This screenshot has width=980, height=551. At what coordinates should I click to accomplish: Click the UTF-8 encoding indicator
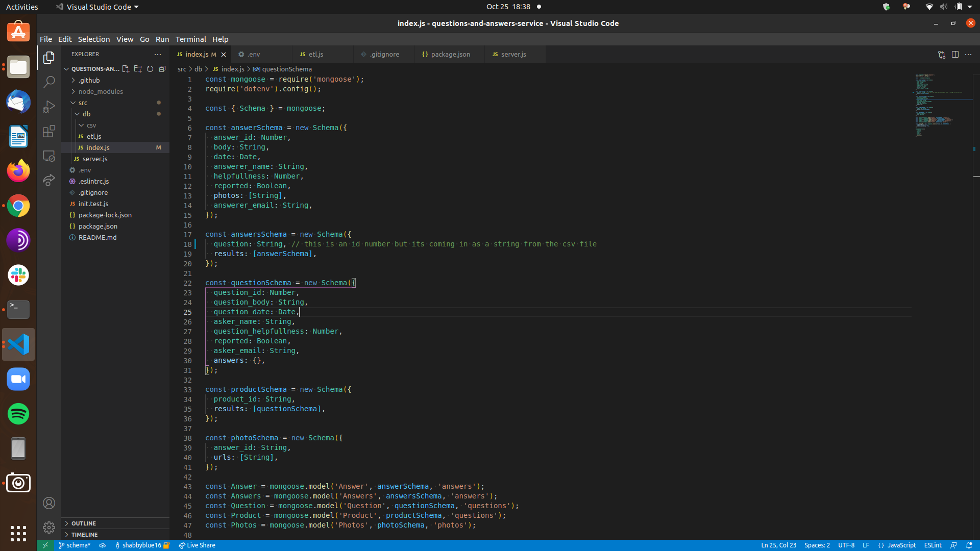click(x=847, y=545)
